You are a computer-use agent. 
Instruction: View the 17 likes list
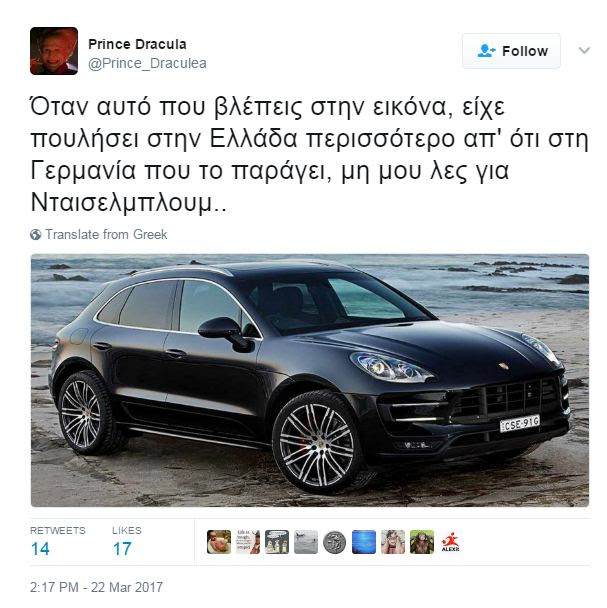click(x=126, y=542)
